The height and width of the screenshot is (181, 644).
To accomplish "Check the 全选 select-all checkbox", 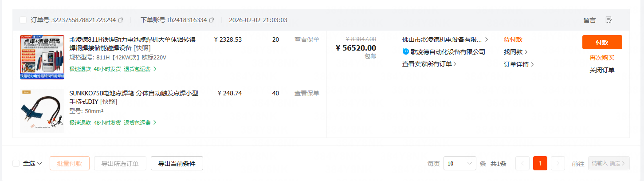I will [16, 163].
